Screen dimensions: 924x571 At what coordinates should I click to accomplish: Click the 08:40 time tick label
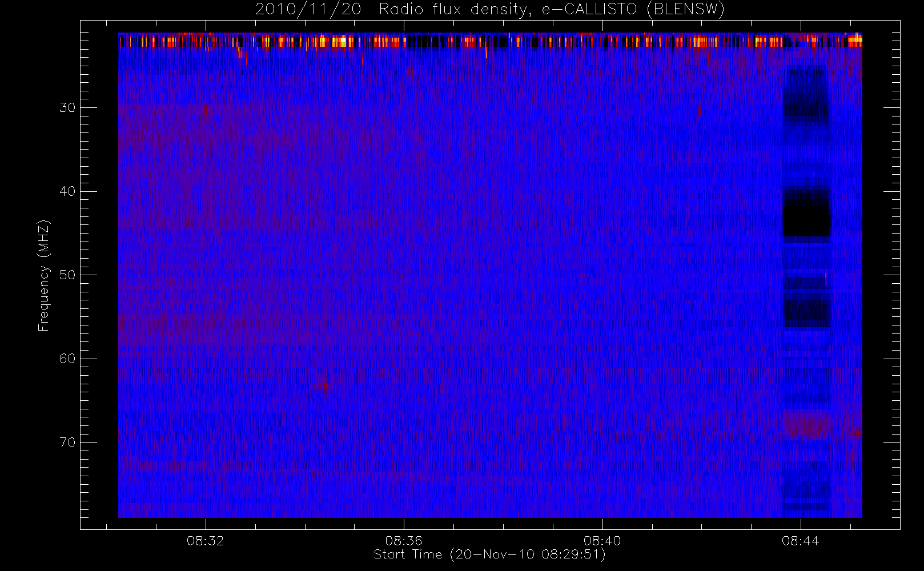(602, 541)
